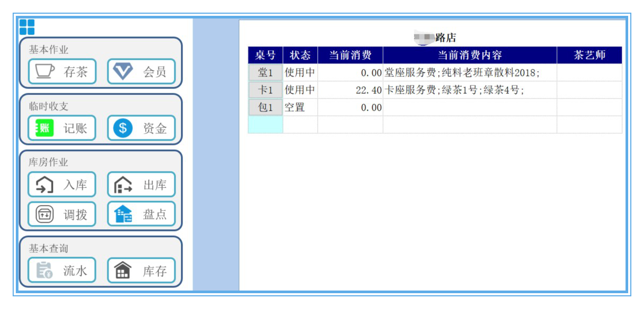Click 空置 status in 包1 row
The width and height of the screenshot is (644, 309).
pos(300,108)
